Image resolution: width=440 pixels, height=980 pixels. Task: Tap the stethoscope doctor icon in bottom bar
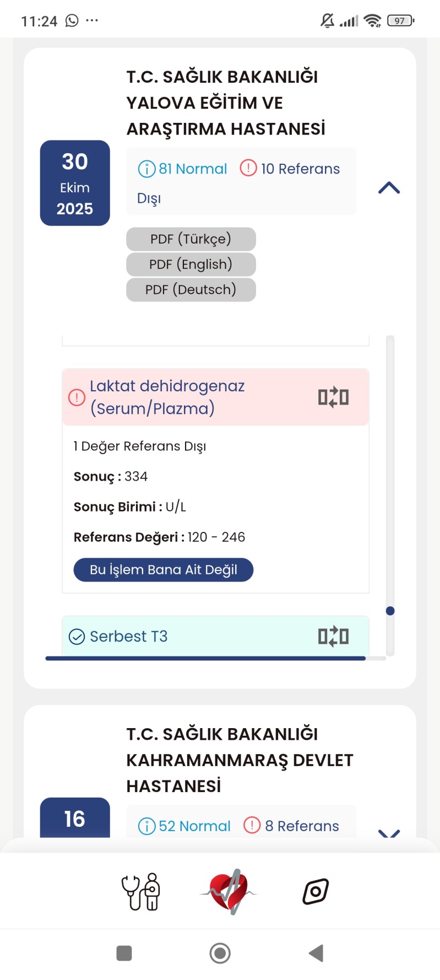coord(141,891)
